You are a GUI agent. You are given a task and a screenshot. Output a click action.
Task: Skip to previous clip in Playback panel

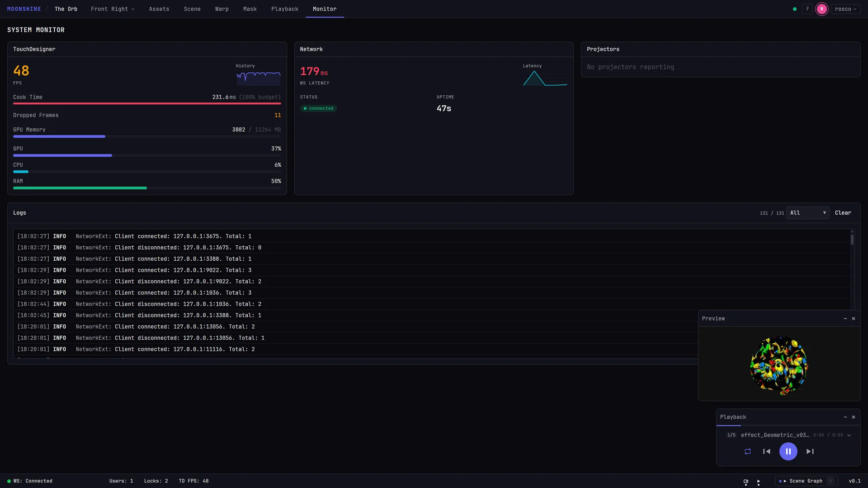click(x=767, y=451)
